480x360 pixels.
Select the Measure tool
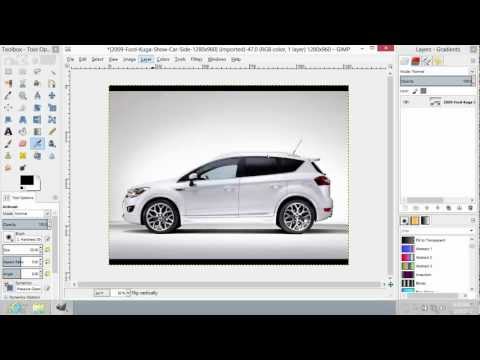click(37, 96)
